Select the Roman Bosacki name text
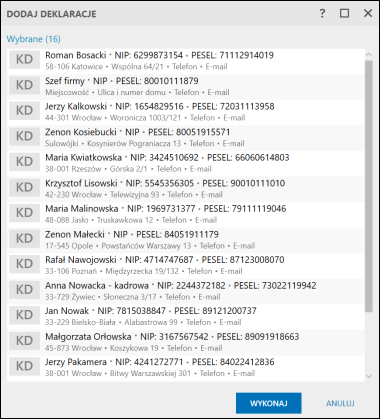The width and height of the screenshot is (380, 419). 76,55
